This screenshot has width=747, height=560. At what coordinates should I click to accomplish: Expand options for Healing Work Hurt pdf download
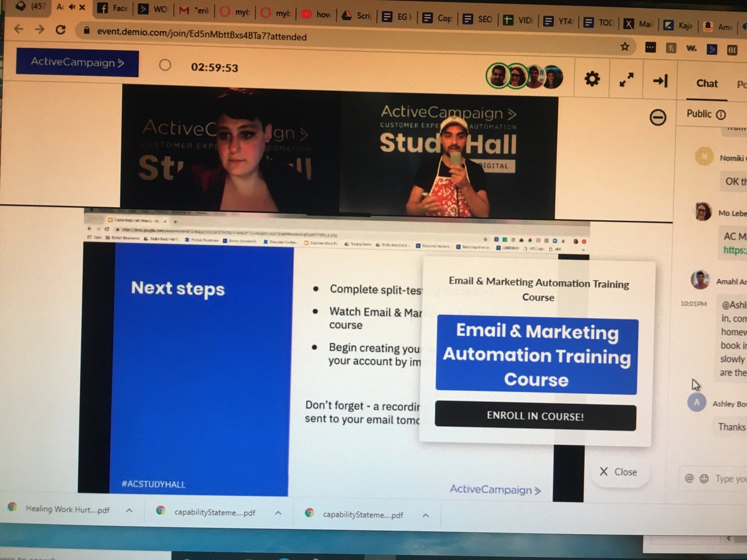pos(129,510)
